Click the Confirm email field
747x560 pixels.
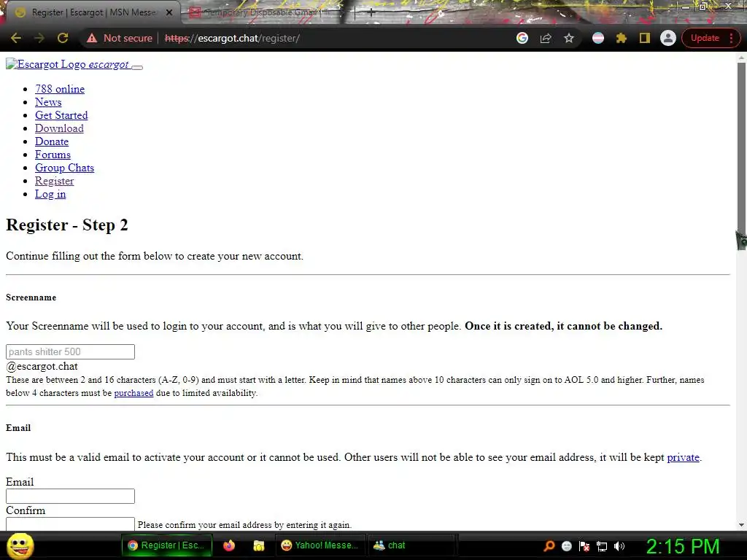(70, 524)
